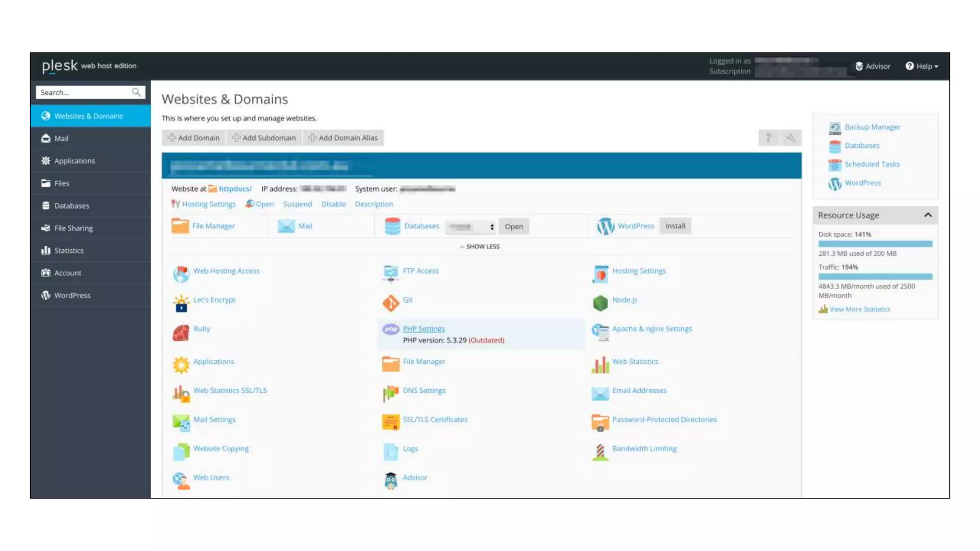Open the Node.js icon
This screenshot has height=551, width=980.
(x=600, y=302)
